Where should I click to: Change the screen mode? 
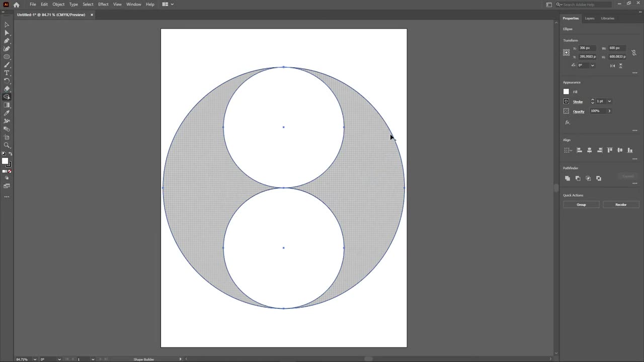pyautogui.click(x=7, y=186)
